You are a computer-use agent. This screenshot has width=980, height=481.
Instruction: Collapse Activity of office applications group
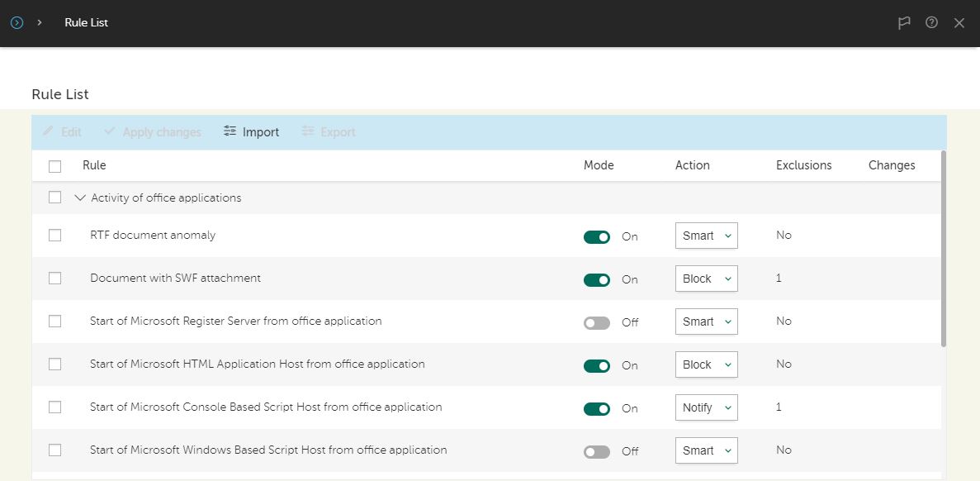[x=80, y=198]
